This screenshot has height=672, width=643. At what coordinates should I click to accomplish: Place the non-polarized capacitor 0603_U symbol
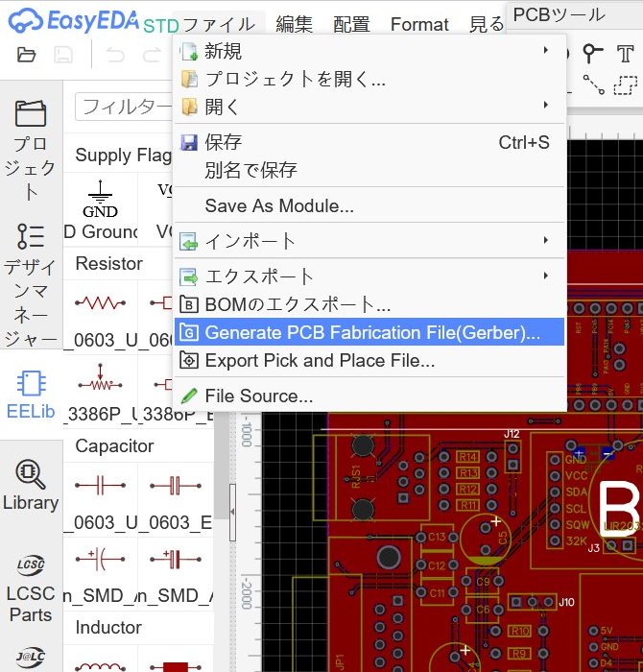coord(100,486)
